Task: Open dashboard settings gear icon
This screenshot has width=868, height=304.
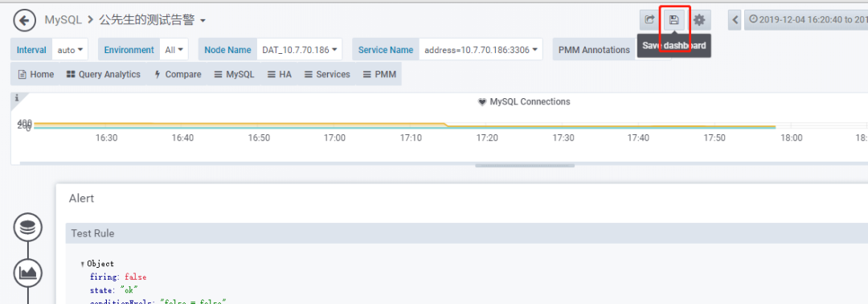Action: [x=700, y=20]
